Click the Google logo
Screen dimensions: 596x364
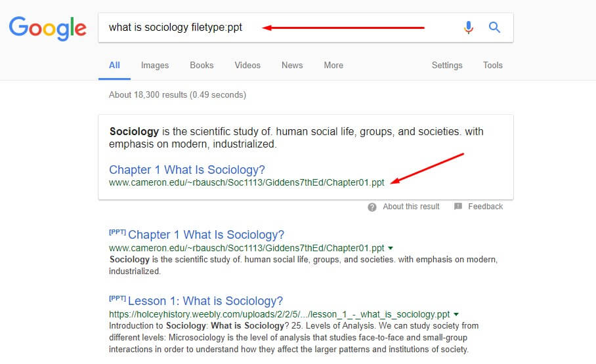coord(48,28)
